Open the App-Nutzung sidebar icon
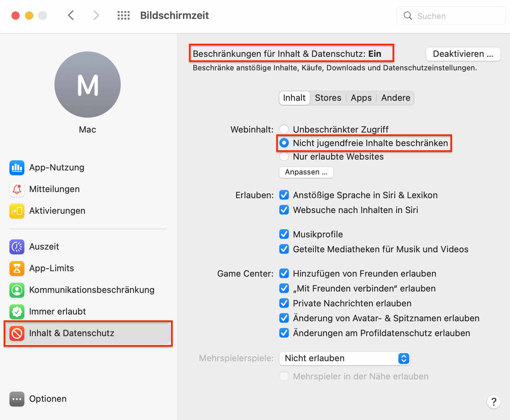Screen dimensions: 510x420 [x=17, y=168]
